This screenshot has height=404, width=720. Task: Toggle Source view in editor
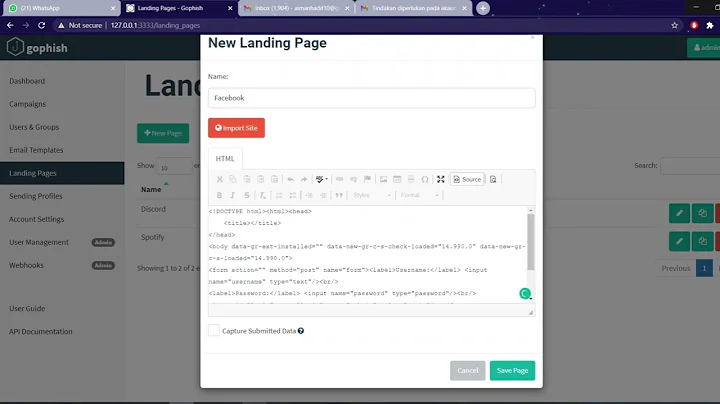467,180
